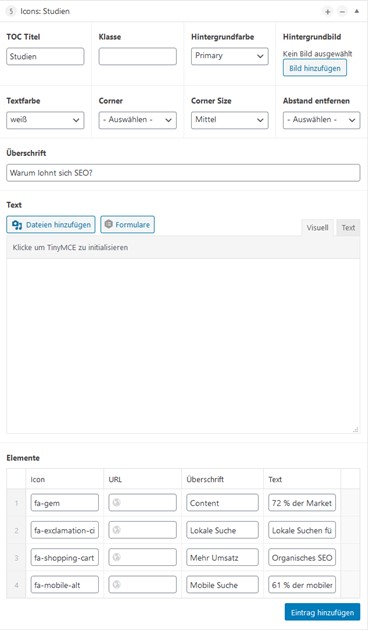Click the text area resize handle
The width and height of the screenshot is (369, 631).
(355, 430)
